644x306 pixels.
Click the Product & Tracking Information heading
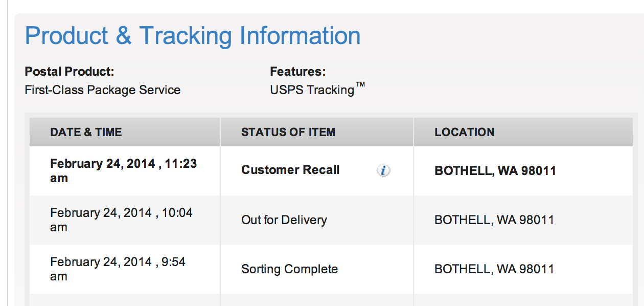click(193, 36)
